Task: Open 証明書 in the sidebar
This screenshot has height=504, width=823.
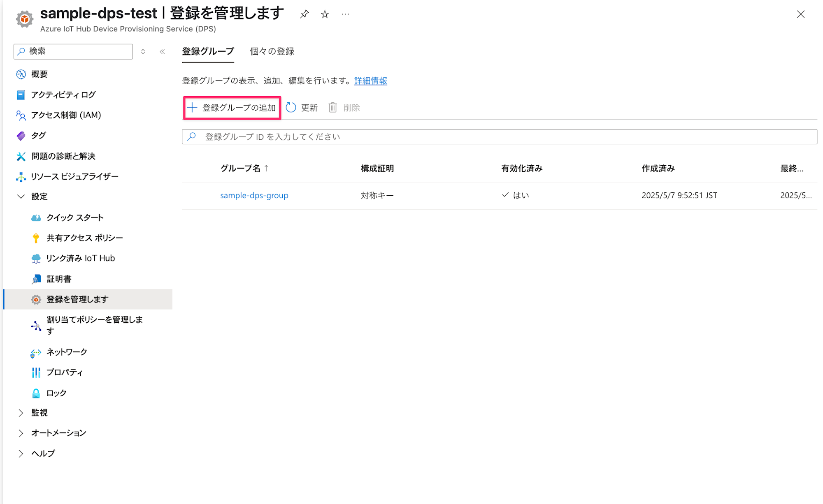Action: [59, 279]
